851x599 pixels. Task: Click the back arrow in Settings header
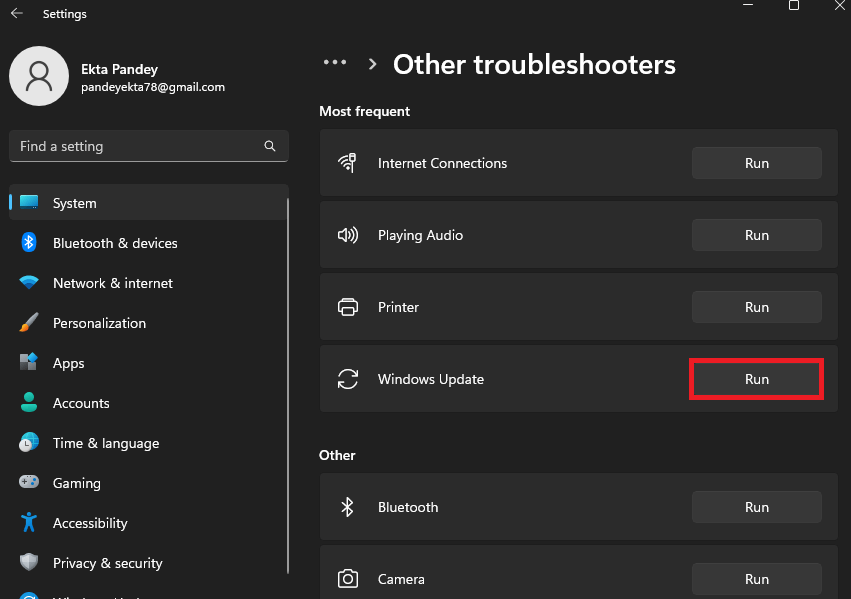pos(17,14)
